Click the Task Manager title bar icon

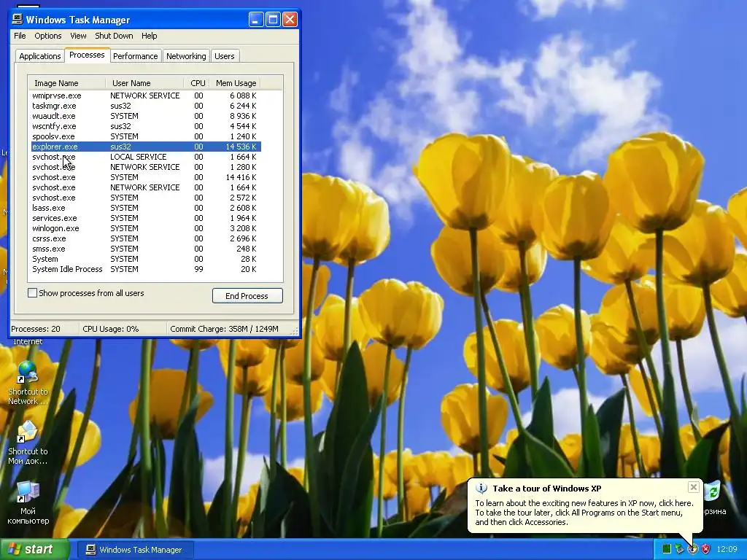coord(18,19)
